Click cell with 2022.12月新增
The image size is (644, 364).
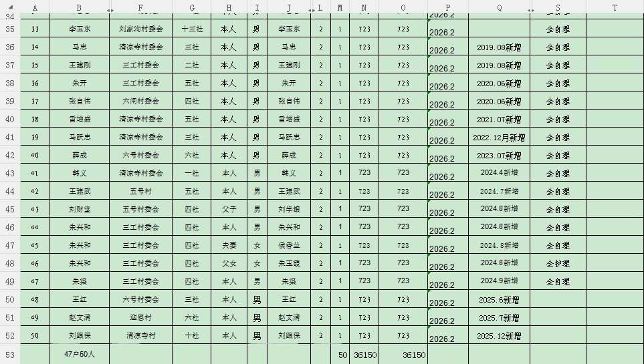[x=499, y=138]
